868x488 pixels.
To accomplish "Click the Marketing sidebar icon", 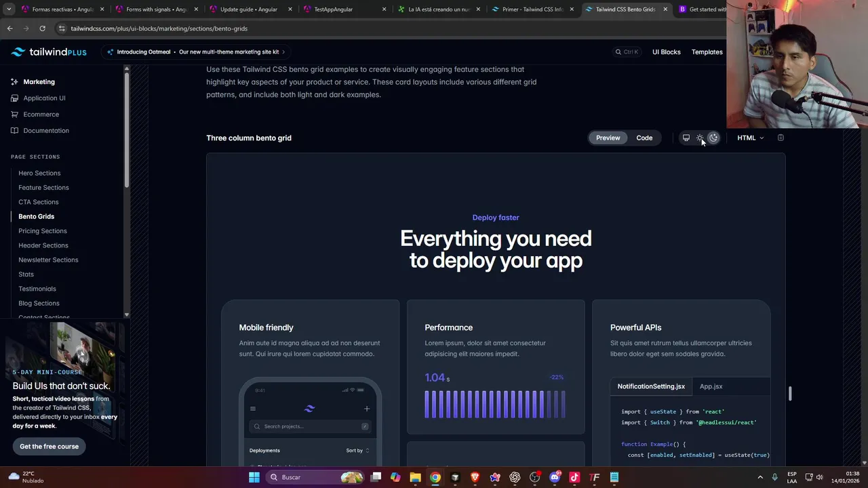I will point(14,82).
